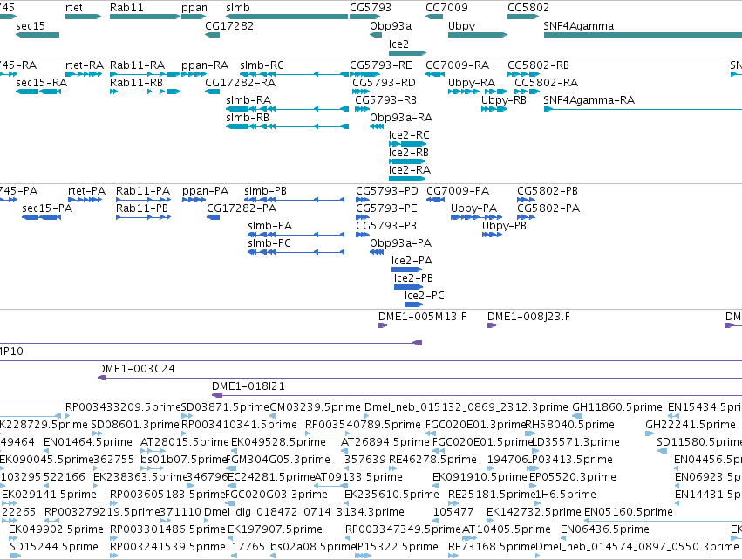Select the RE46278.5prime EST label
The image size is (742, 560).
(x=432, y=460)
